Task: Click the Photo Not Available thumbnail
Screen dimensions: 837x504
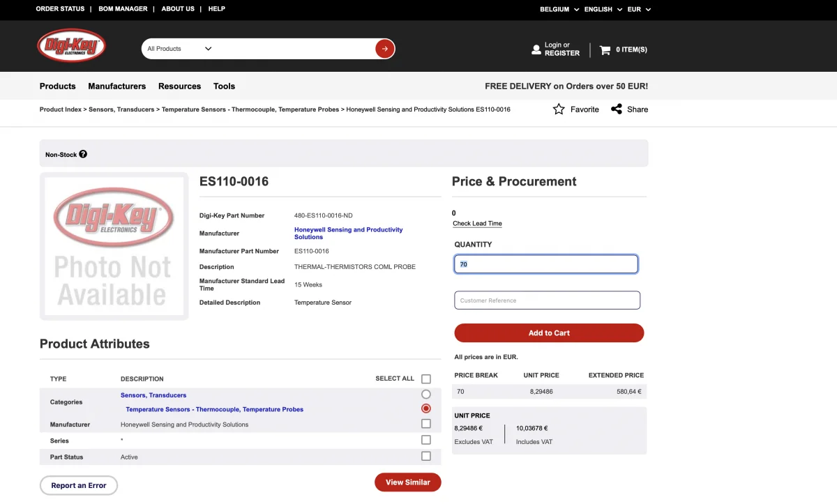Action: 114,246
